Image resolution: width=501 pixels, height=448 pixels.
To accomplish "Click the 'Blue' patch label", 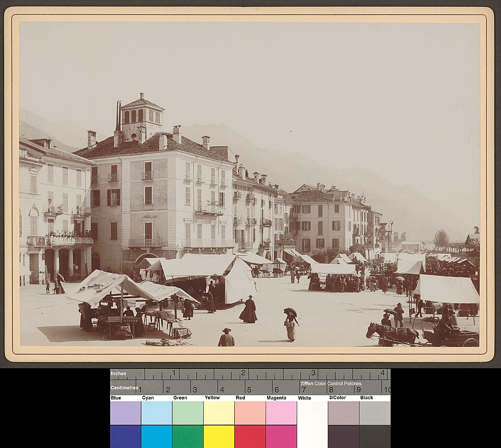I will [116, 398].
